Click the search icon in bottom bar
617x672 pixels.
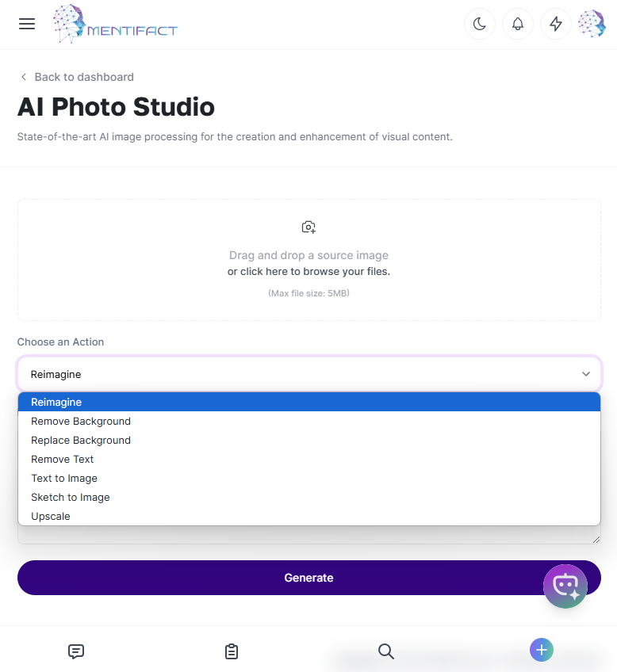point(386,651)
